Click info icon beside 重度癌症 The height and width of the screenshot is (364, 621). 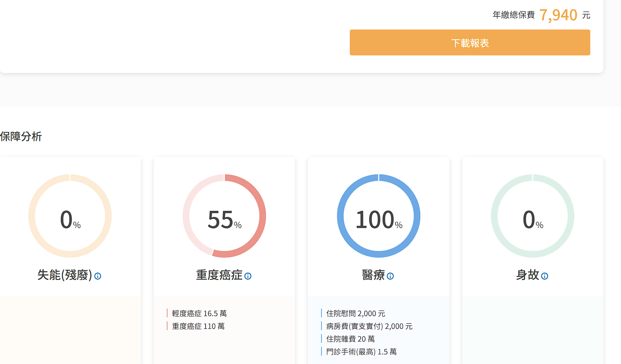click(248, 276)
